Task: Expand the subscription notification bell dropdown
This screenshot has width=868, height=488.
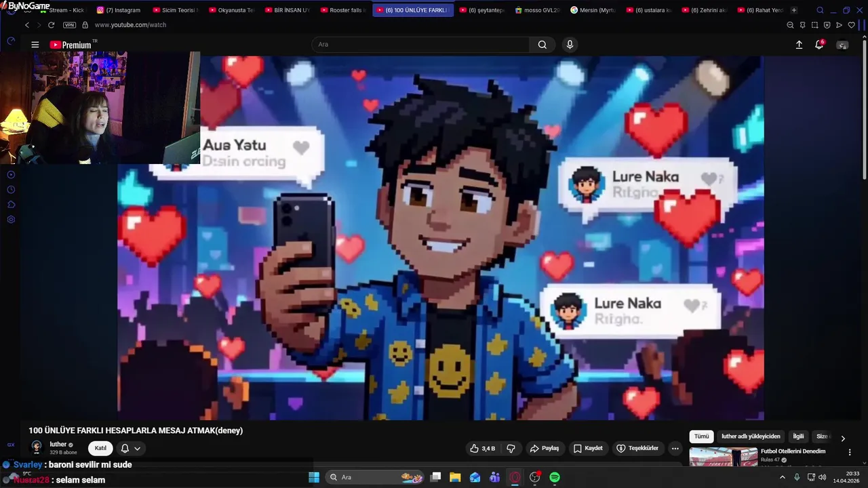Action: [131, 448]
